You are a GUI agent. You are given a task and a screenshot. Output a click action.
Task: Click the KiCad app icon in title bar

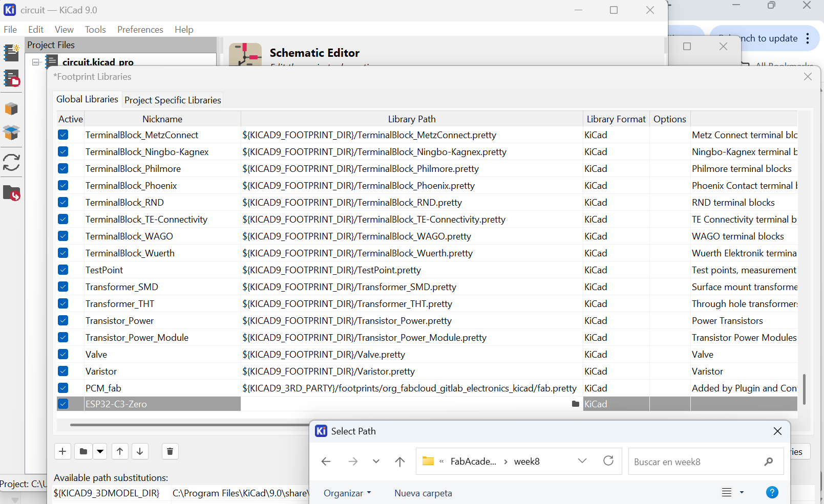(10, 10)
